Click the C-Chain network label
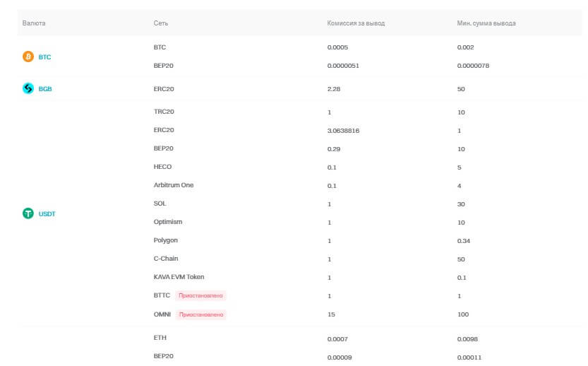Viewport: 588px width, 366px height. pyautogui.click(x=166, y=259)
